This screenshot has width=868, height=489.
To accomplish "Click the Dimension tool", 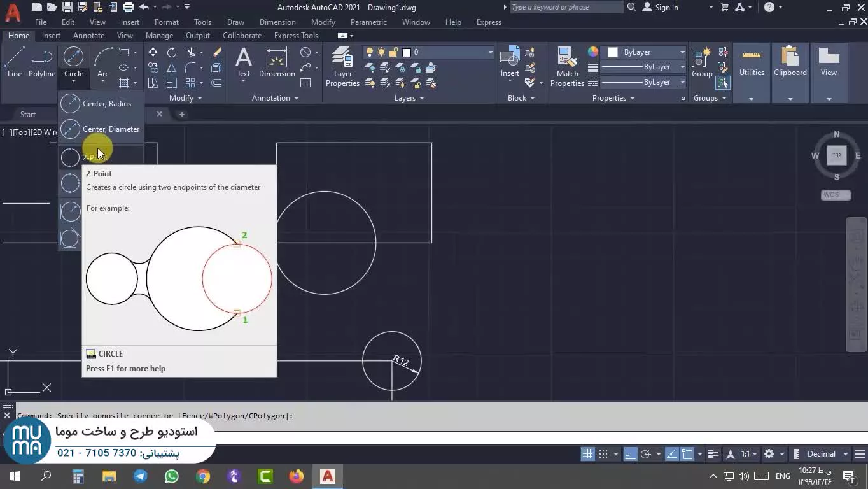I will (277, 62).
